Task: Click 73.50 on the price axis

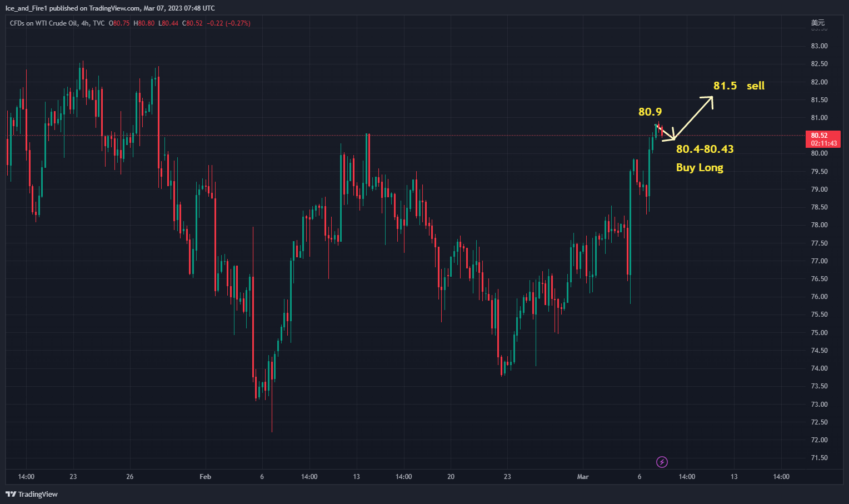Action: point(819,386)
